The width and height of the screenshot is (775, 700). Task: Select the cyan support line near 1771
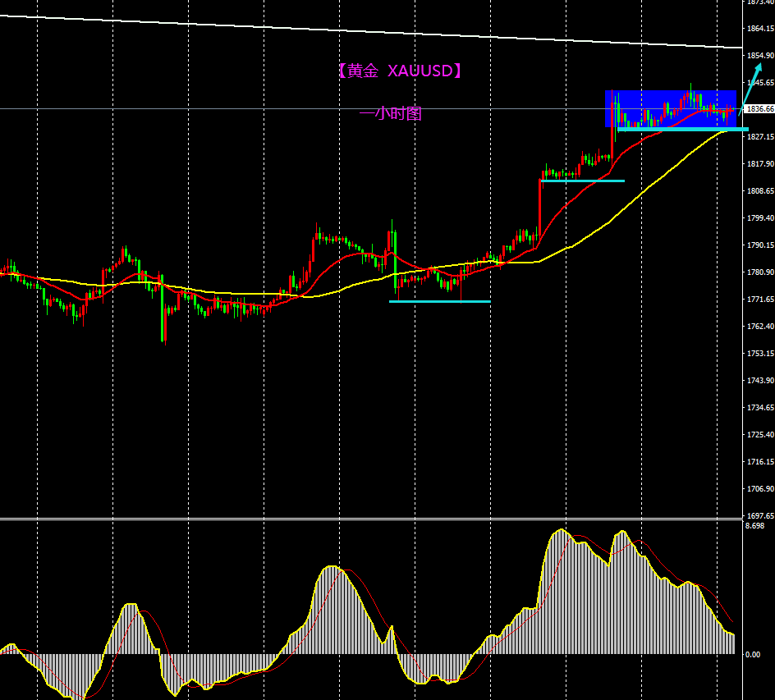pyautogui.click(x=439, y=301)
